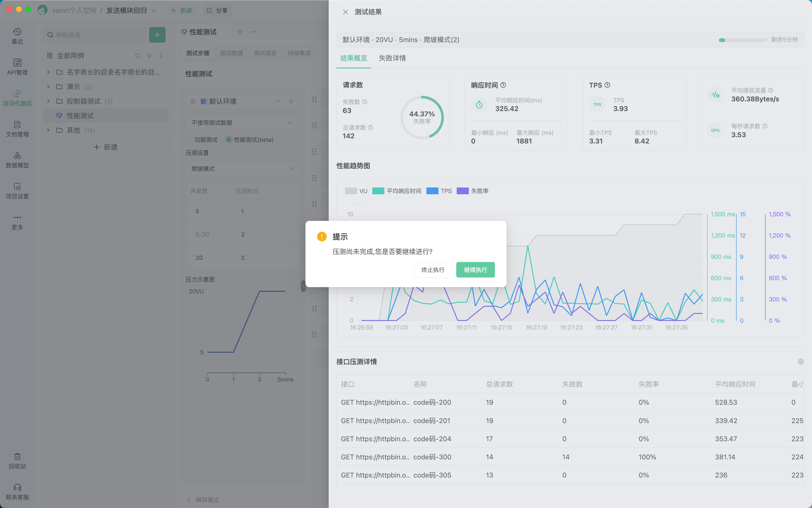
Task: Select 性能测试(beta) radio button
Action: 229,139
